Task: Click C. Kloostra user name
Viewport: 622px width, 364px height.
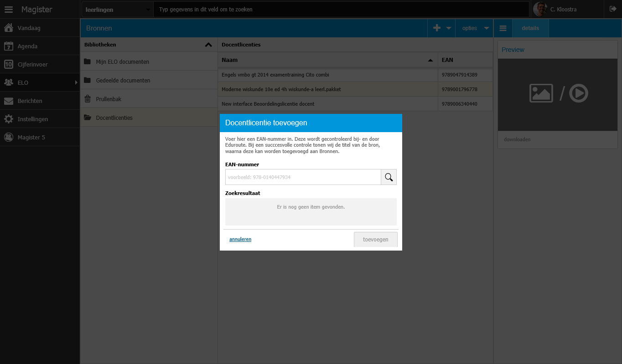Action: (563, 10)
